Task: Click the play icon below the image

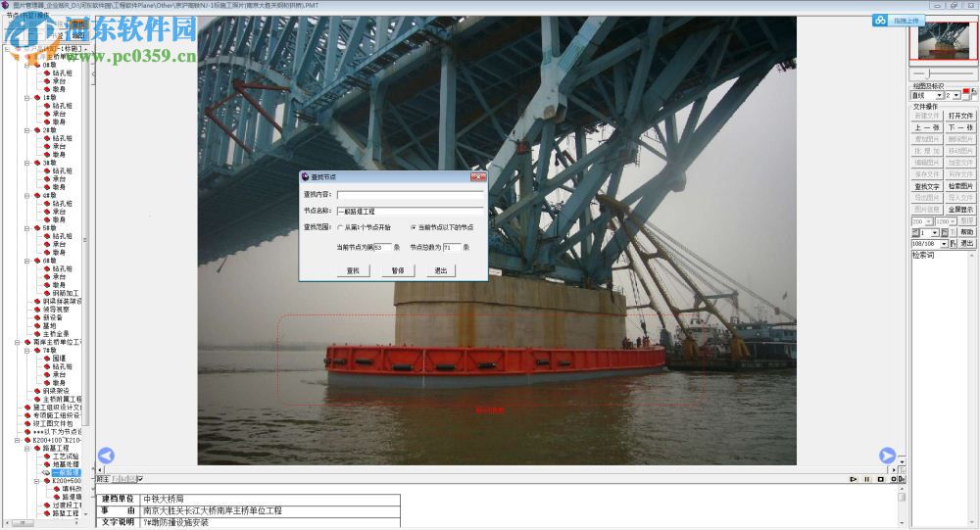Action: pyautogui.click(x=854, y=479)
